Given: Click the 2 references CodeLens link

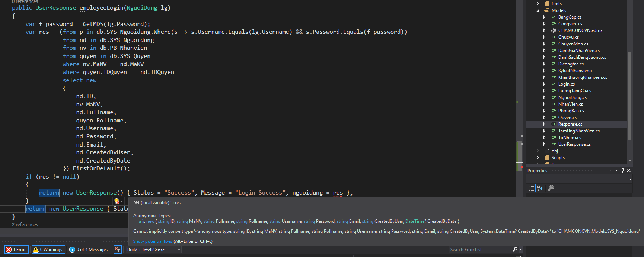Looking at the screenshot, I should [x=25, y=225].
